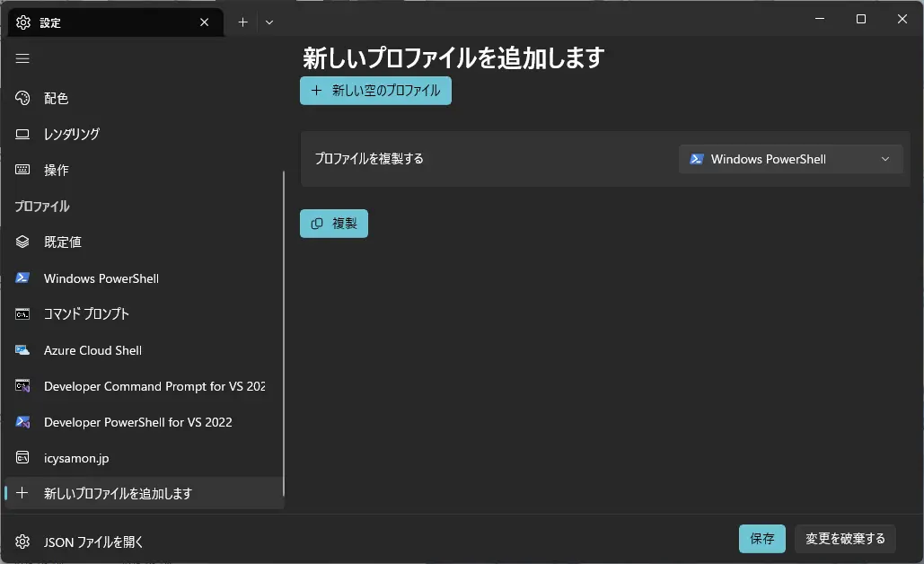Select the 配色 settings page
The image size is (924, 564).
pos(144,98)
